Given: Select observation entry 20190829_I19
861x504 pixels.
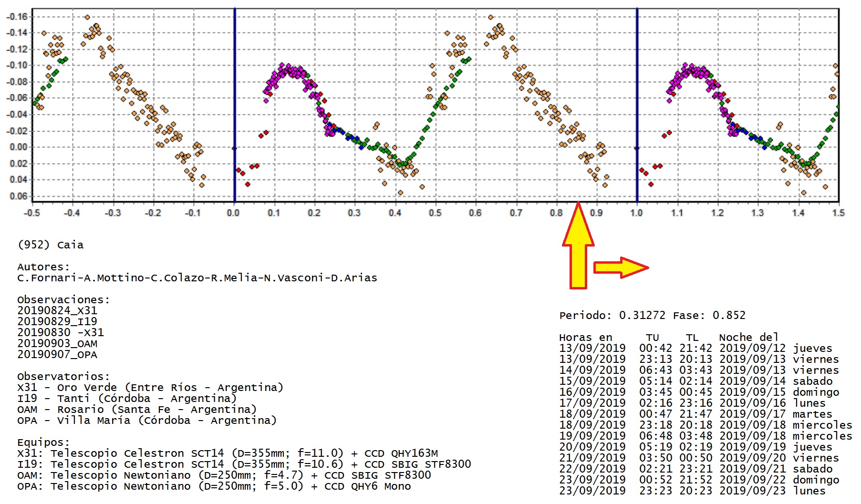Looking at the screenshot, I should coord(57,321).
